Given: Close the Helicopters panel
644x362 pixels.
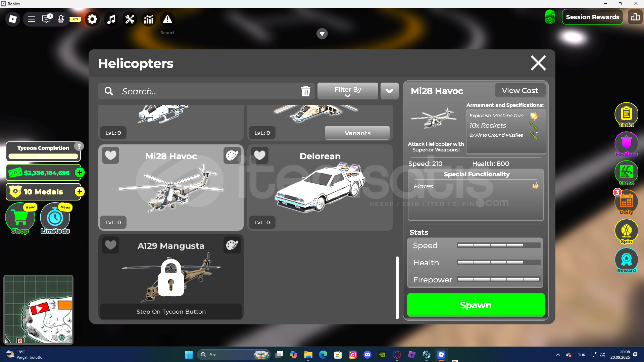Looking at the screenshot, I should [538, 63].
